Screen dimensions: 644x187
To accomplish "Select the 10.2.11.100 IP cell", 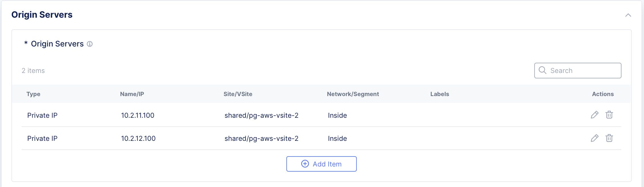I will tap(138, 115).
